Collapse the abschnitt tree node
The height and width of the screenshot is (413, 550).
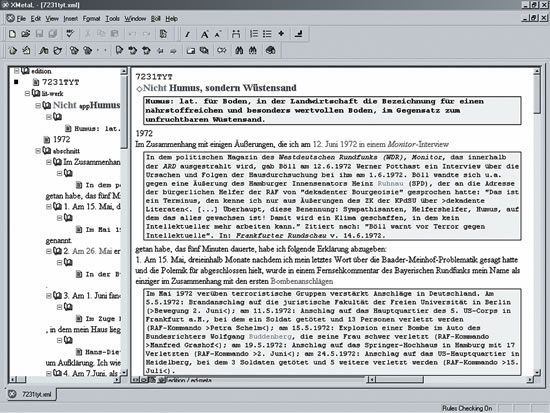pos(38,151)
